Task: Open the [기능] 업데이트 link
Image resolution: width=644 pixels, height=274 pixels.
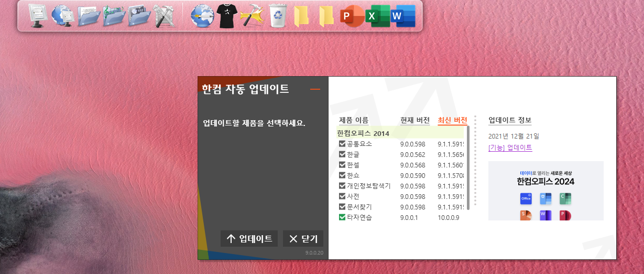Action: tap(510, 147)
